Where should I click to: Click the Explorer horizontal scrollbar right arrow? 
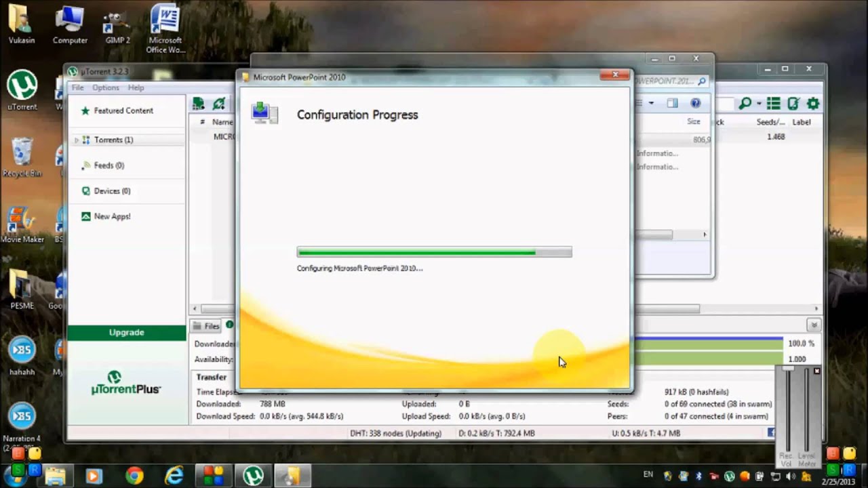tap(705, 235)
